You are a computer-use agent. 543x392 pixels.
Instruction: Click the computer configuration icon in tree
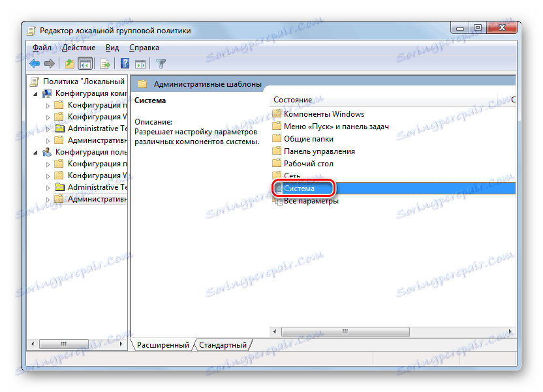pos(47,93)
